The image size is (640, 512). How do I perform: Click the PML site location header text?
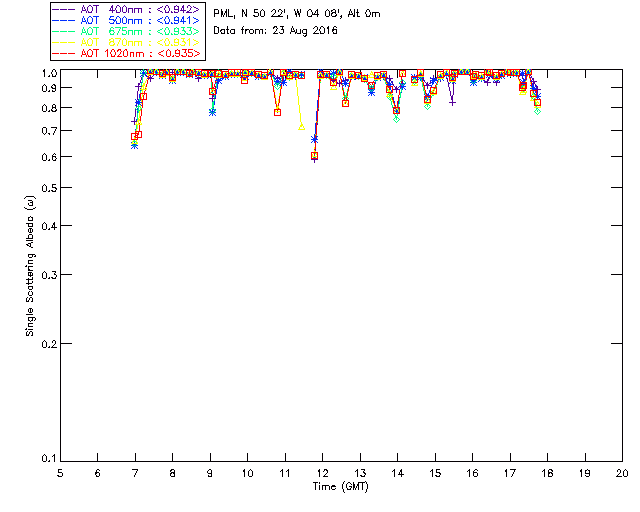point(297,14)
